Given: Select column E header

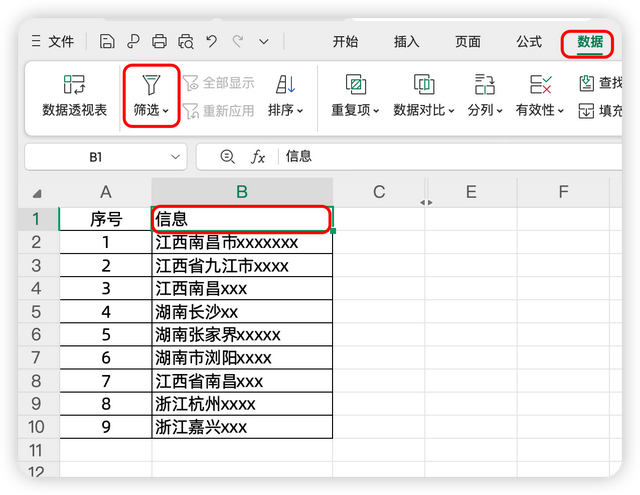Looking at the screenshot, I should click(x=471, y=192).
